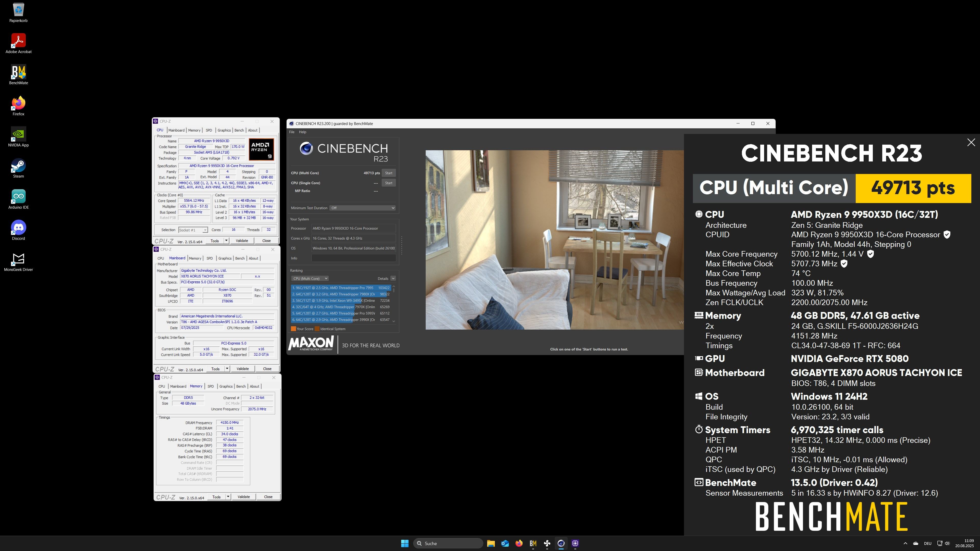Start the CPU (Single Core) test
This screenshot has height=551, width=980.
[x=388, y=183]
